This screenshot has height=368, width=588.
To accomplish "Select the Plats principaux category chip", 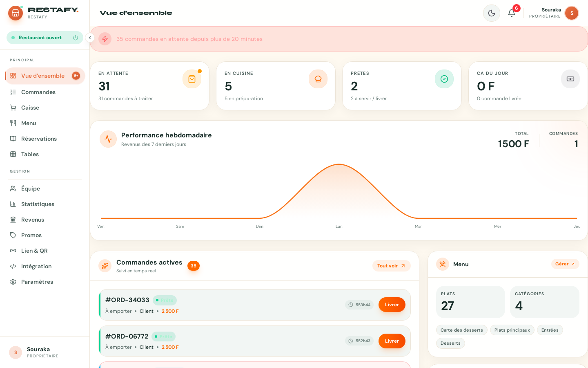I will coord(512,330).
